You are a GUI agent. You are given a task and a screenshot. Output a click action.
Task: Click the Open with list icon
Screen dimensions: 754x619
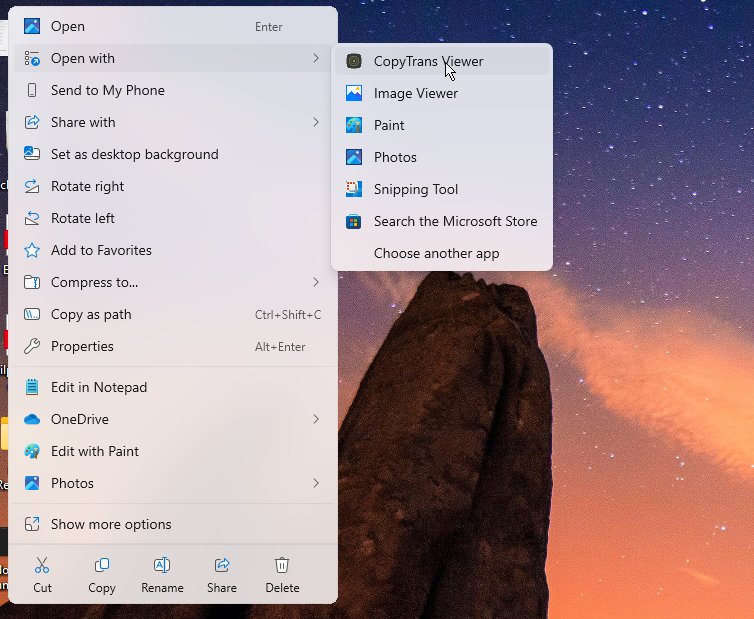pos(32,58)
